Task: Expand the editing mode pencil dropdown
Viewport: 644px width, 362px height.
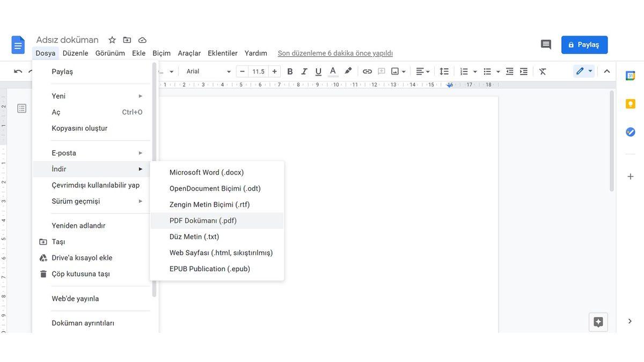Action: (584, 71)
